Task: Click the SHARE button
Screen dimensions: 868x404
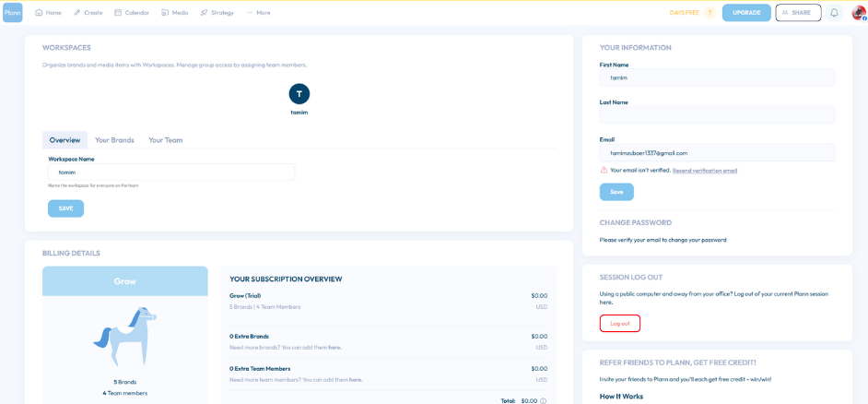Action: point(798,13)
